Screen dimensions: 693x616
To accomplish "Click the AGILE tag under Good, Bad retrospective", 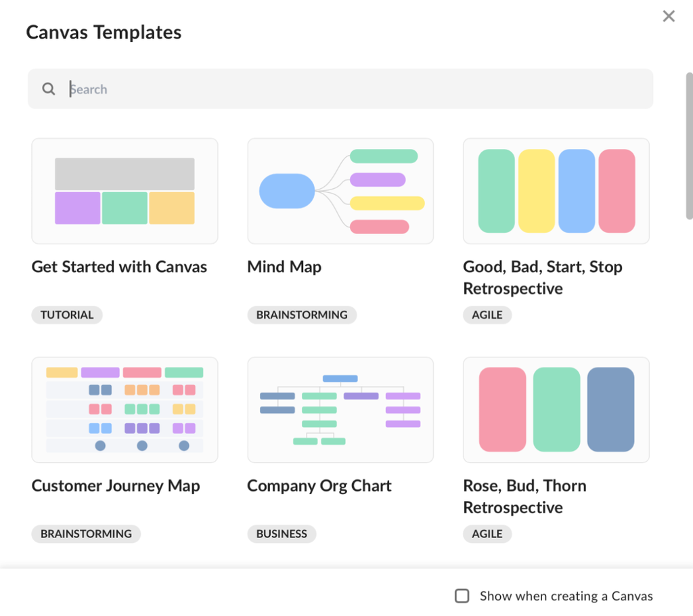I will (487, 315).
